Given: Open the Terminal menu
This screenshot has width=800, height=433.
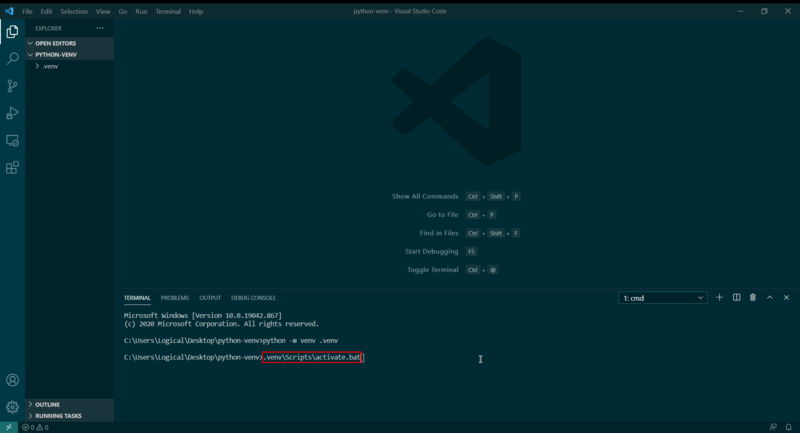Looking at the screenshot, I should click(x=168, y=11).
